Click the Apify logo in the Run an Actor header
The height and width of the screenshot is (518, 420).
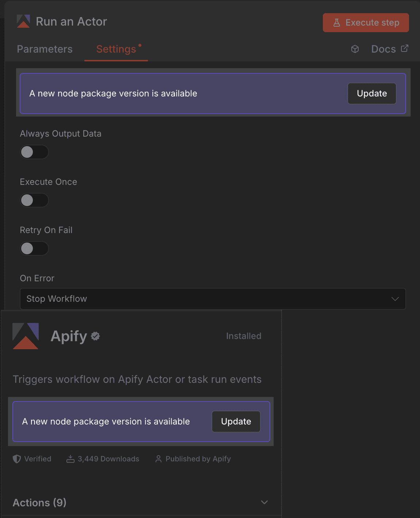[23, 22]
